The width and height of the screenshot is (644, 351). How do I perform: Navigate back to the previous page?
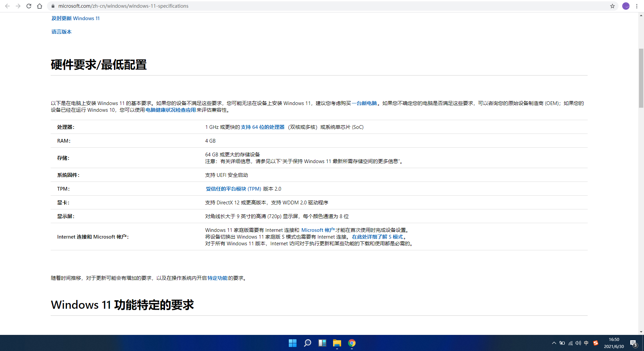(7, 6)
